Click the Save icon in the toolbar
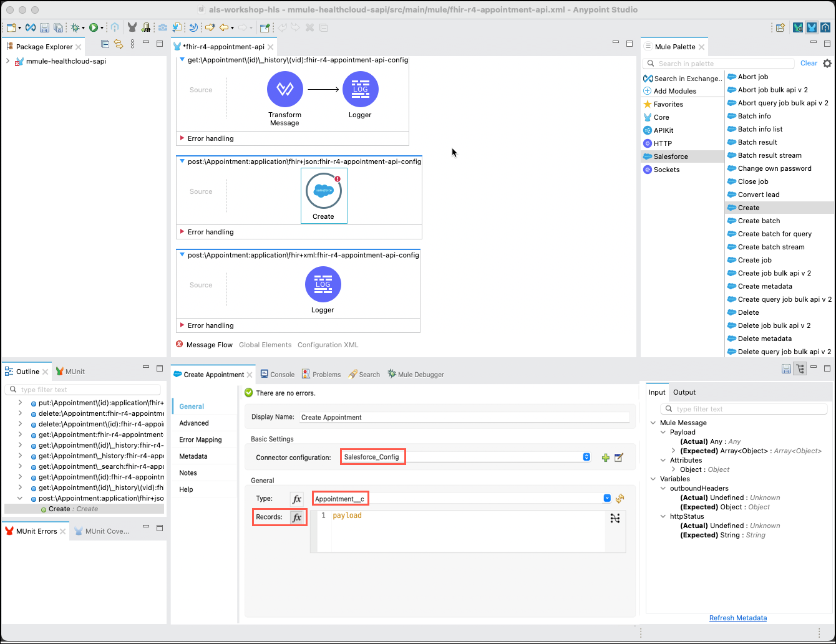This screenshot has height=644, width=836. point(44,27)
